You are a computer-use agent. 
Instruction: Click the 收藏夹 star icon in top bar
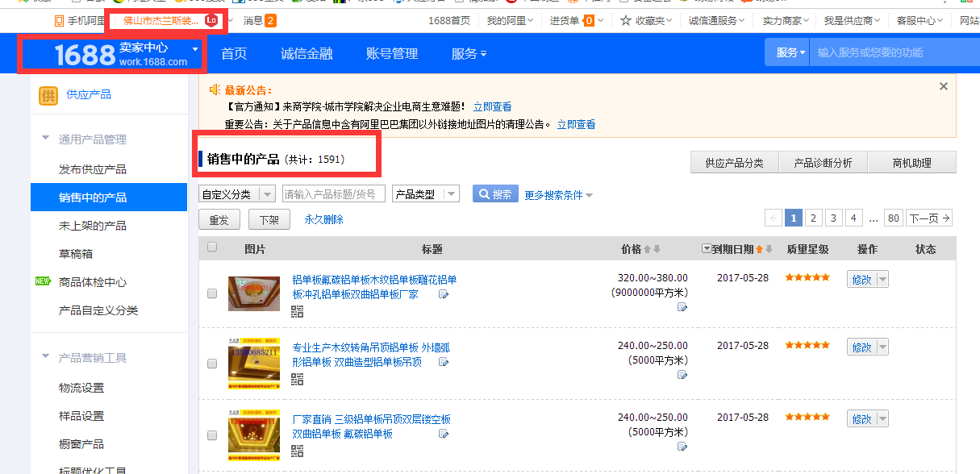626,20
